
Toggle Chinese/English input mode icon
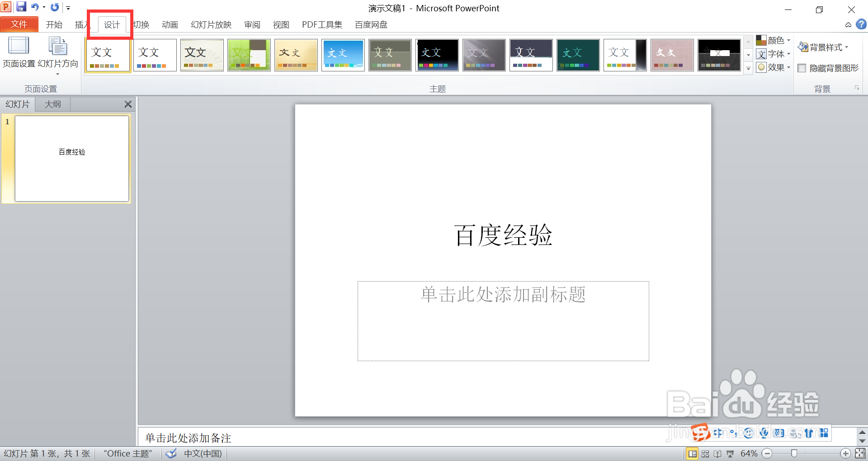pyautogui.click(x=718, y=433)
